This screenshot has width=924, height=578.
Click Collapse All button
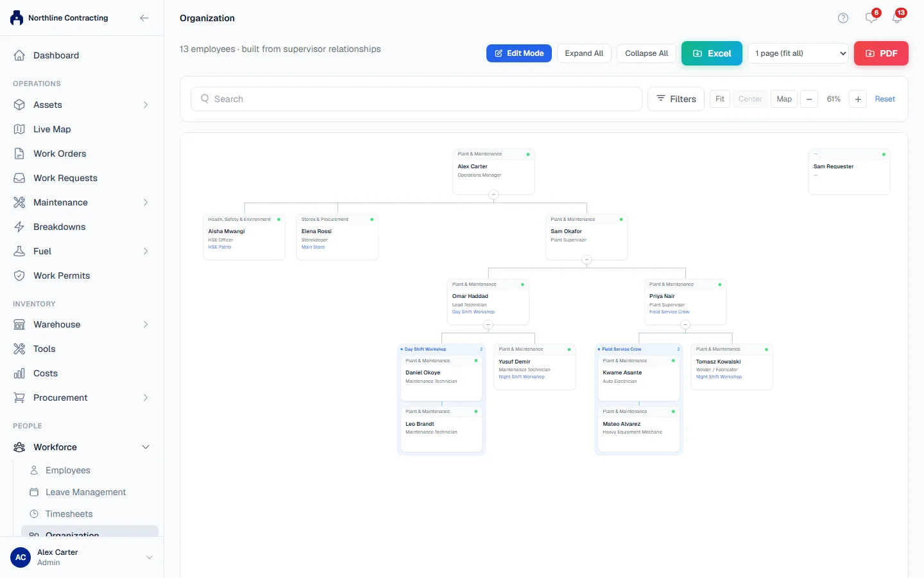pos(646,53)
